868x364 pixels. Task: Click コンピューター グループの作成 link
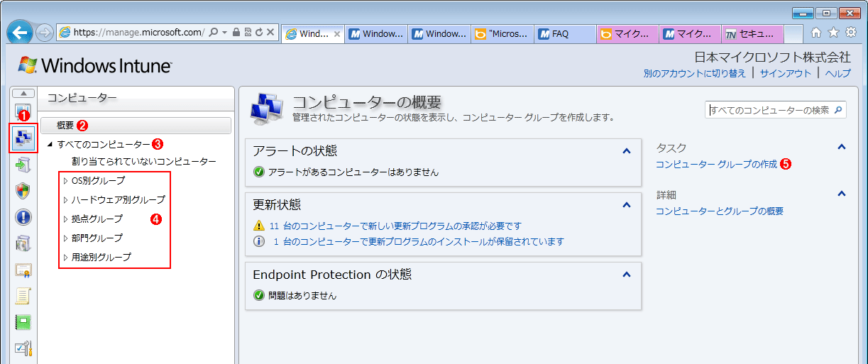[716, 164]
